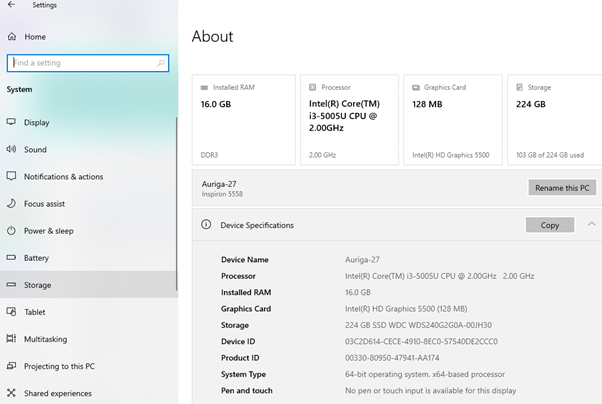Open Display settings
This screenshot has width=602, height=404.
click(89, 123)
